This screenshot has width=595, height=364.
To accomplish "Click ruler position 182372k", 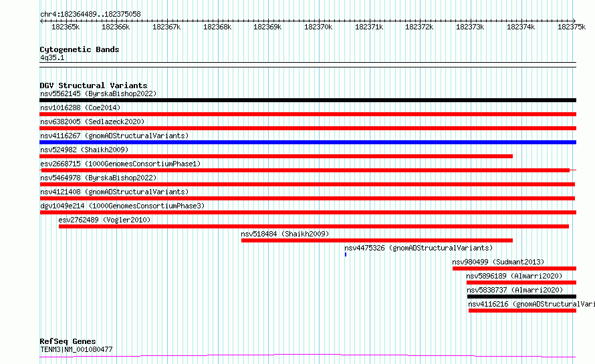I will (419, 27).
